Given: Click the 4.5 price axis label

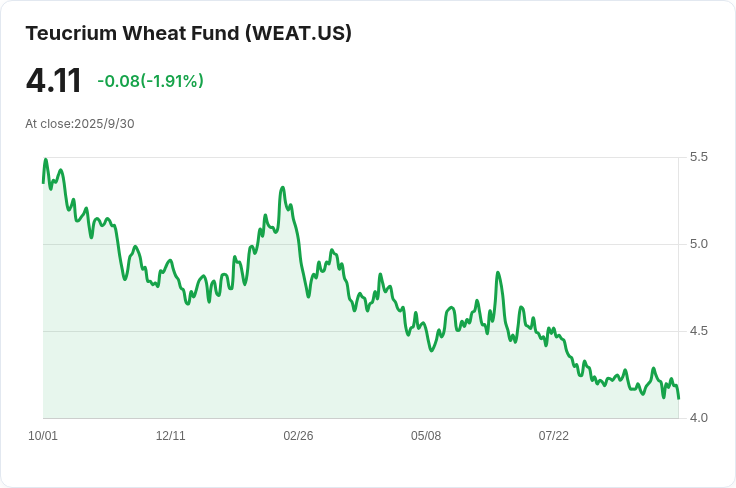Looking at the screenshot, I should click(698, 331).
